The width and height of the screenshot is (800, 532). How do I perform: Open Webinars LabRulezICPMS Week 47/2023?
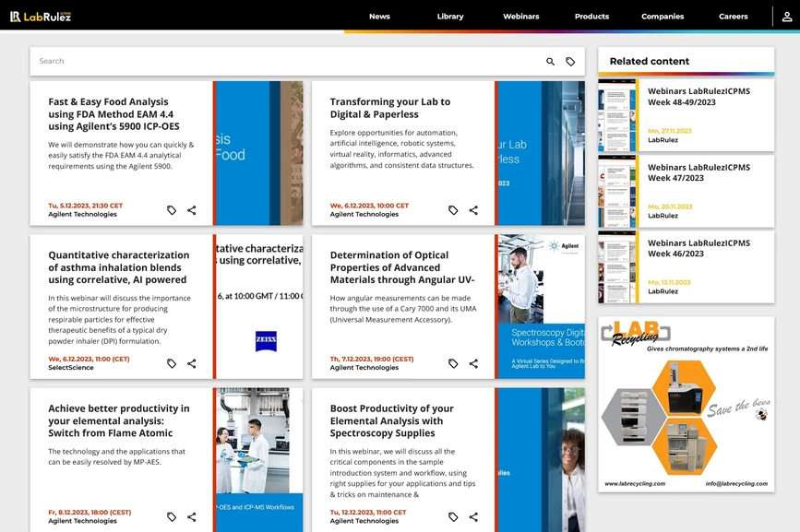coord(699,172)
